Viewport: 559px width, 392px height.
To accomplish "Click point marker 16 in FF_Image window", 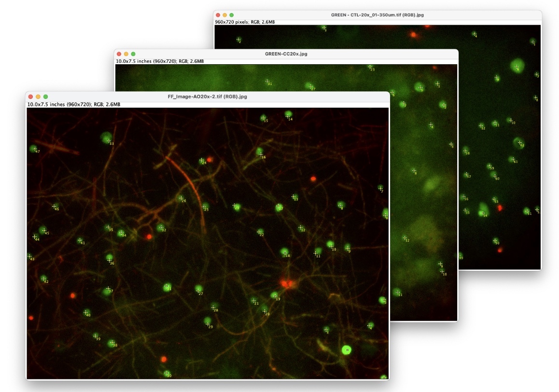I will point(261,154).
